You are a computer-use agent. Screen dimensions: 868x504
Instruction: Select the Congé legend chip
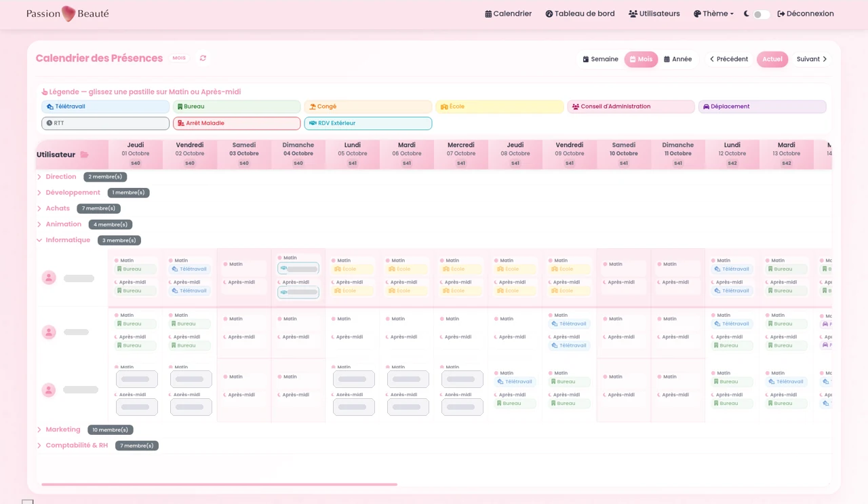click(368, 106)
